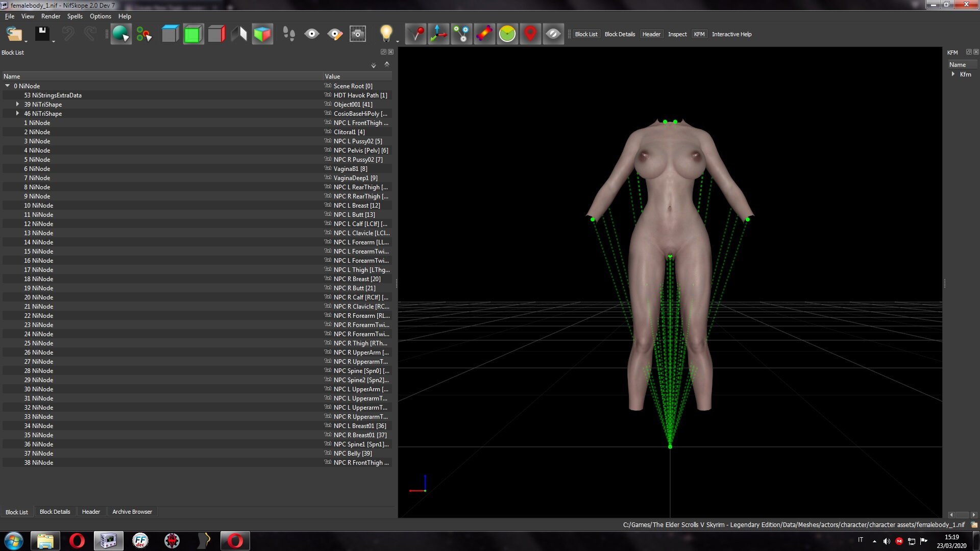Toggle the Show Markers red pin icon
980x551 pixels.
(530, 34)
